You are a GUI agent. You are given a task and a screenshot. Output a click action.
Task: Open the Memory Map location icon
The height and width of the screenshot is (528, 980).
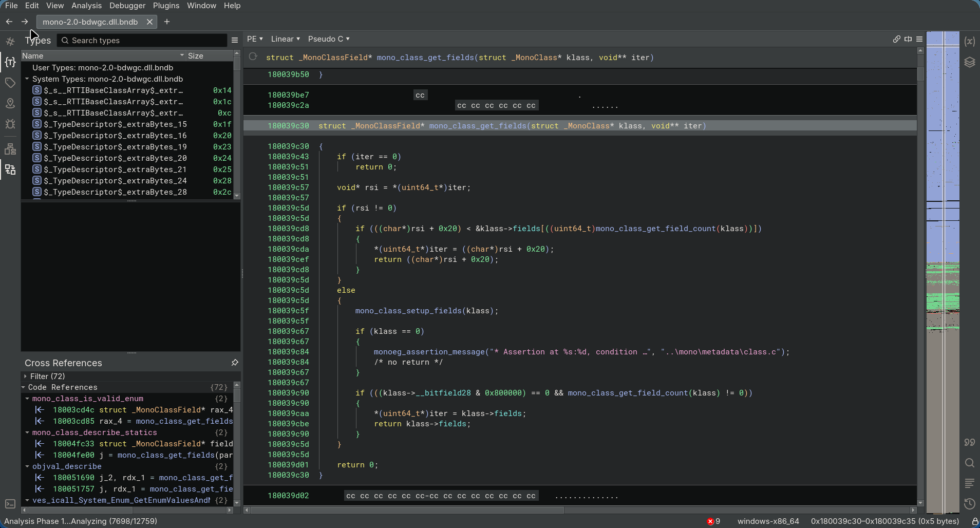click(10, 103)
